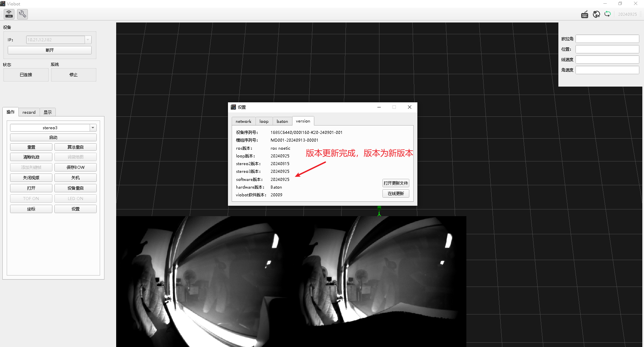Click the 停止 system button

pos(74,75)
